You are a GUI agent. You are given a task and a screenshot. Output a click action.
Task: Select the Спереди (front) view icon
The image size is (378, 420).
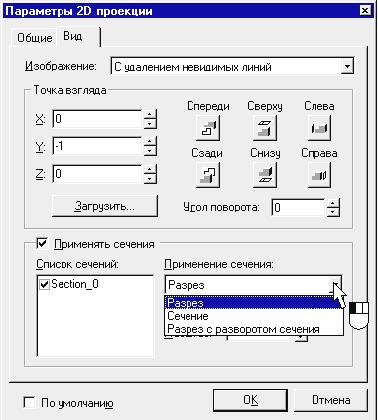(x=208, y=128)
